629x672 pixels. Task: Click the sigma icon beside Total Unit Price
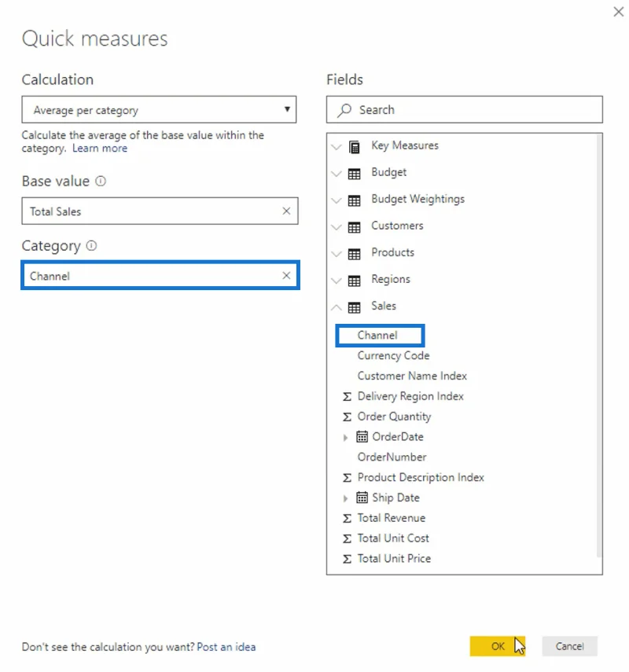pos(347,559)
